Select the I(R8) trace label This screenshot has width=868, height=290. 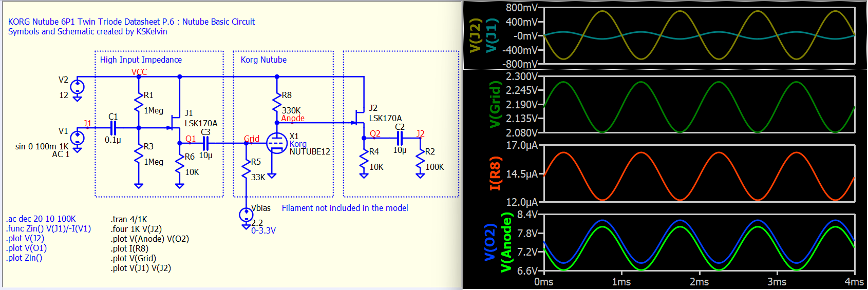(495, 173)
